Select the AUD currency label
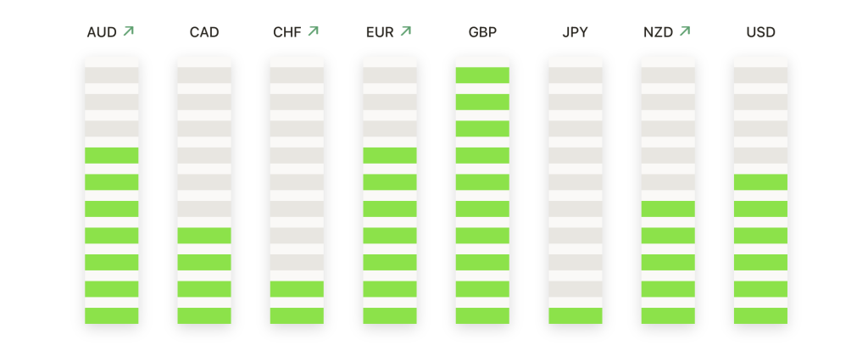The height and width of the screenshot is (351, 868). (x=102, y=33)
